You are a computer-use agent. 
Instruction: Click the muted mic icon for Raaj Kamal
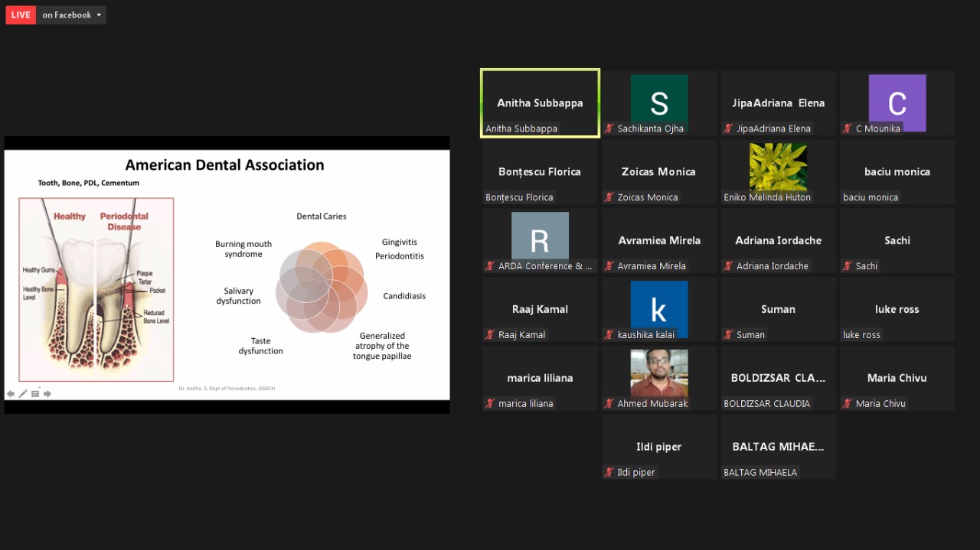490,335
